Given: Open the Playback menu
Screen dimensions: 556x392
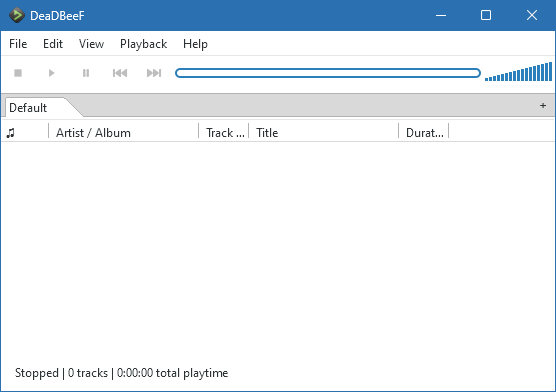Looking at the screenshot, I should (x=143, y=44).
